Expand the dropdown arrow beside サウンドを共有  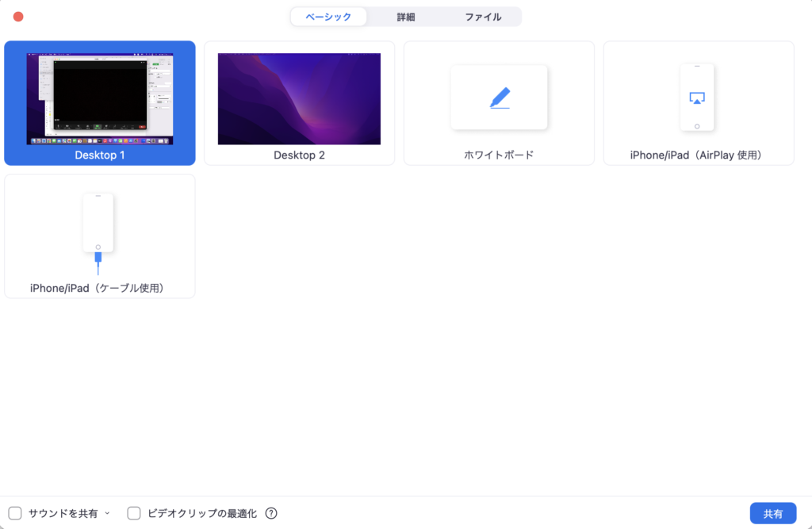107,513
